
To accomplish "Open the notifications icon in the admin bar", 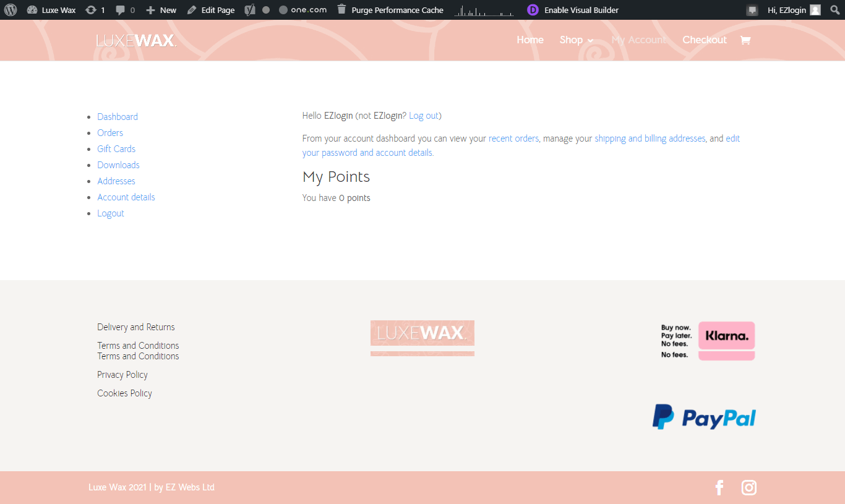I will click(752, 10).
